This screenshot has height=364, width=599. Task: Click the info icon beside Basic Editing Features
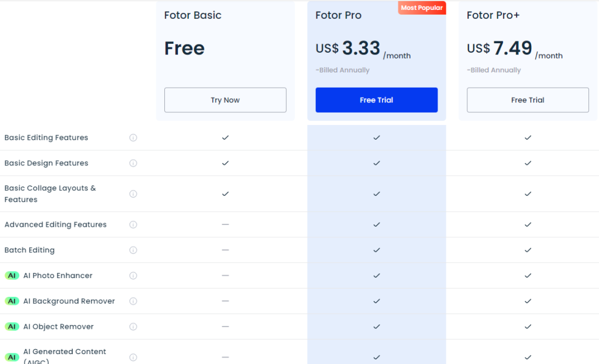[x=133, y=138]
